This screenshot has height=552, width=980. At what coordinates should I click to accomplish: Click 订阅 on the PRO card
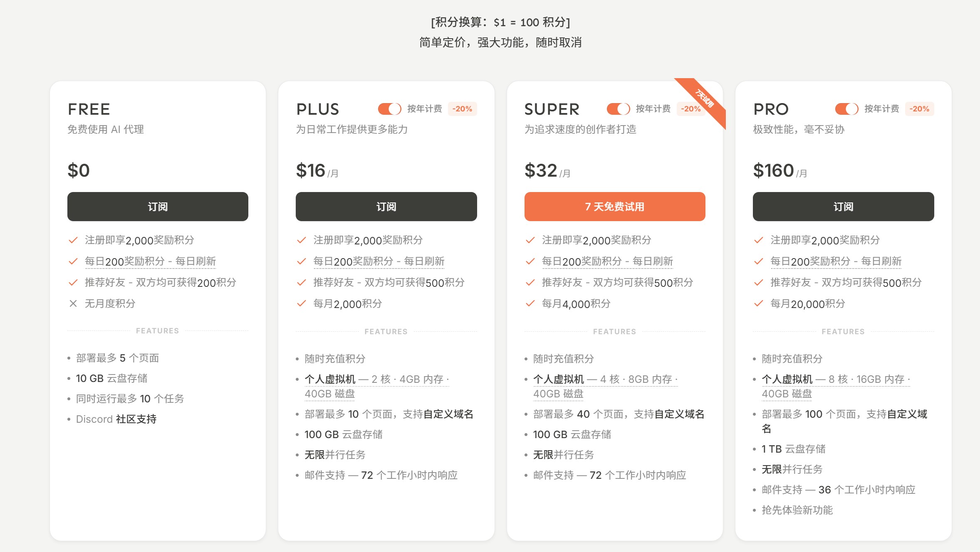coord(843,207)
